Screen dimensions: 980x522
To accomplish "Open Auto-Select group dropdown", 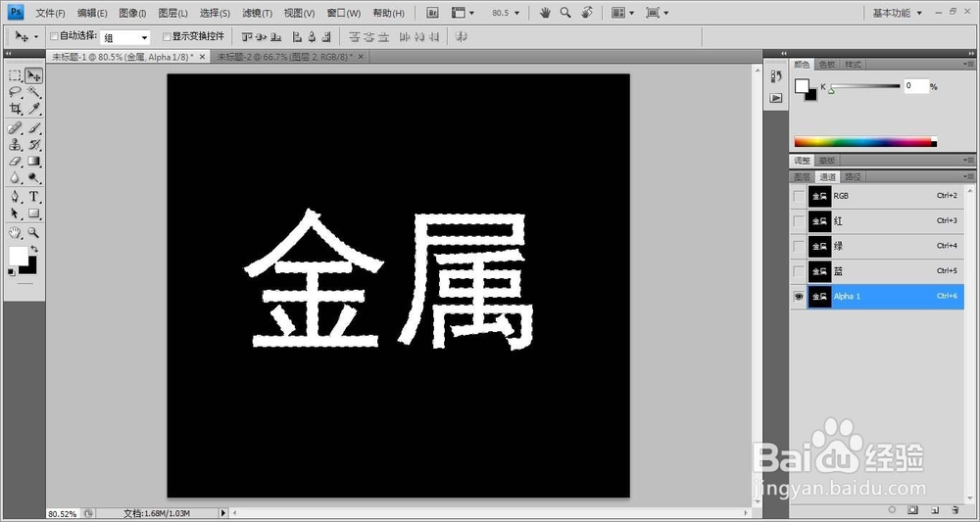I will 125,38.
